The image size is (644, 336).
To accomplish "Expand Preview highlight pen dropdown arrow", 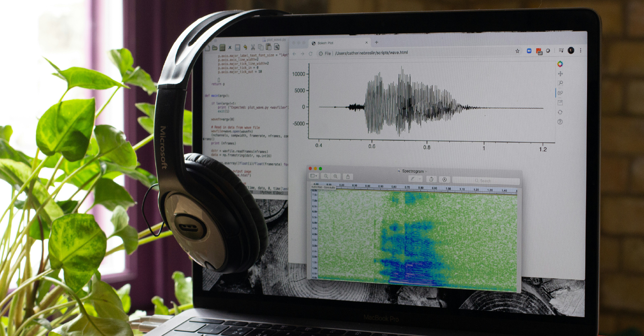I will pyautogui.click(x=420, y=179).
